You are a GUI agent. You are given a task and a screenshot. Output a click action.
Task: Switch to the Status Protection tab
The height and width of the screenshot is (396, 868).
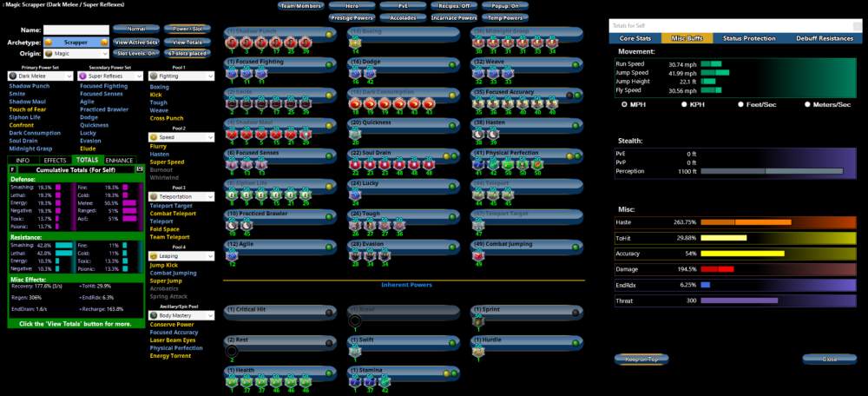click(749, 38)
